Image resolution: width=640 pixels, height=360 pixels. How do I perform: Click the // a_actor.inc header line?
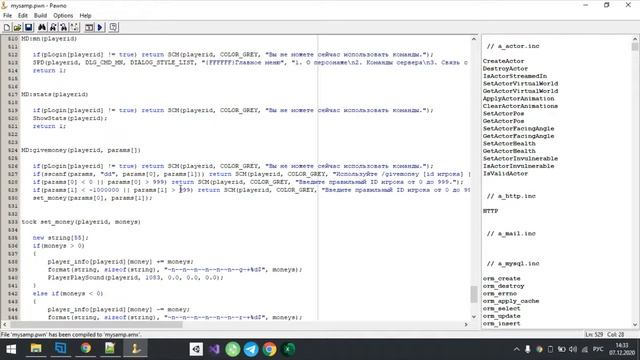click(513, 46)
